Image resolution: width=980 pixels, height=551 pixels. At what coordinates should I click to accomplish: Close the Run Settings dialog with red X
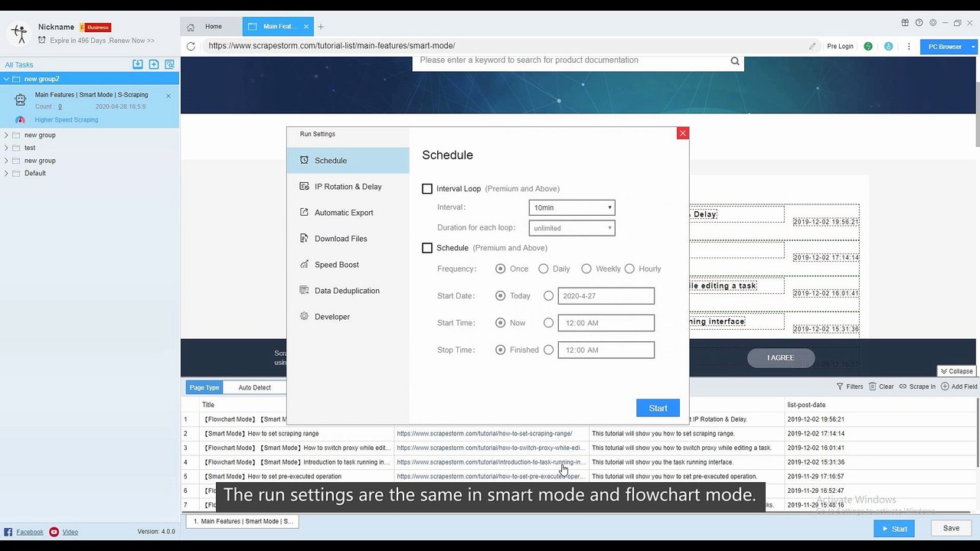(x=683, y=133)
